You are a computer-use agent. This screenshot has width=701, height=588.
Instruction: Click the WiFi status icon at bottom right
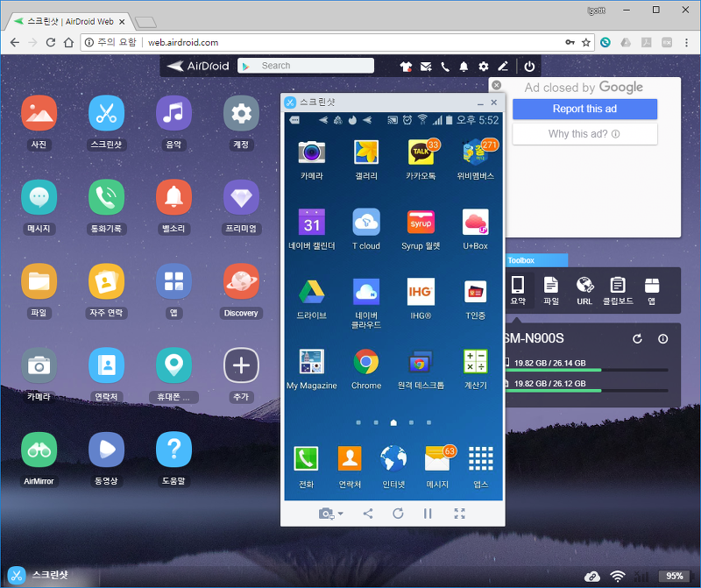618,576
